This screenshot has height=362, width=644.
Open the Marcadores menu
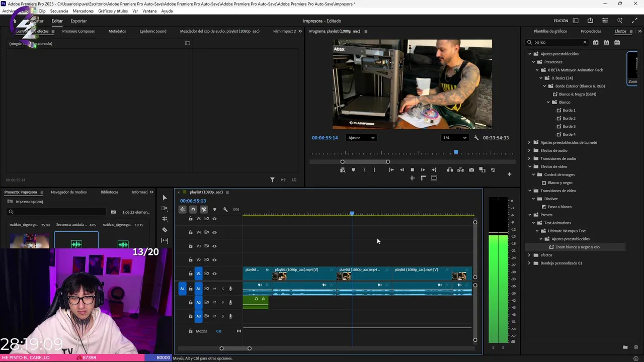(x=83, y=11)
